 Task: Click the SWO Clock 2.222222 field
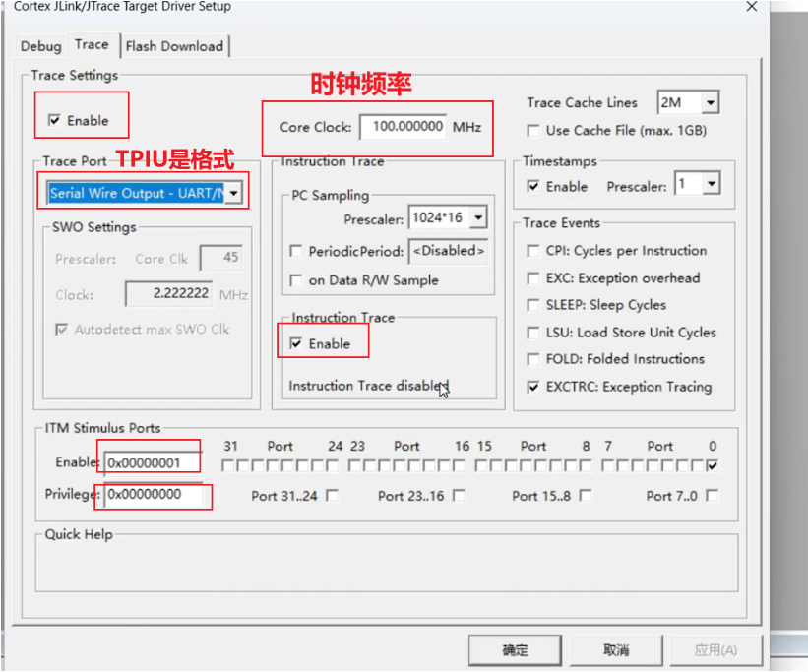(169, 294)
